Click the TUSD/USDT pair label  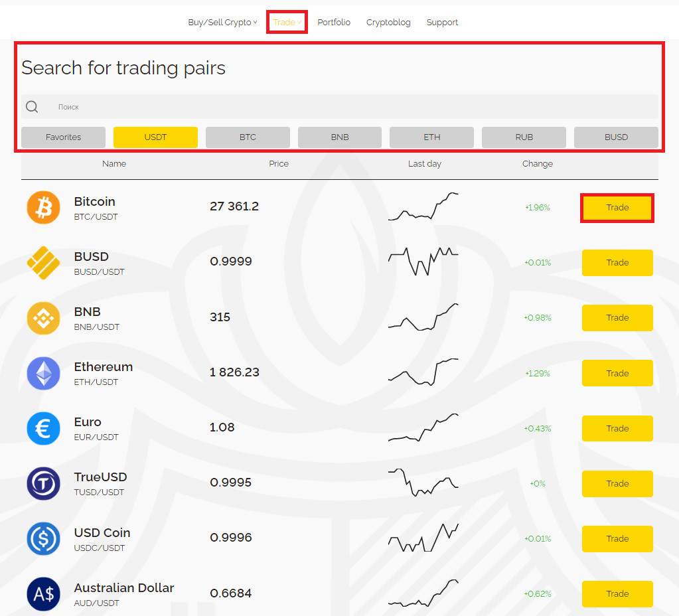point(99,492)
